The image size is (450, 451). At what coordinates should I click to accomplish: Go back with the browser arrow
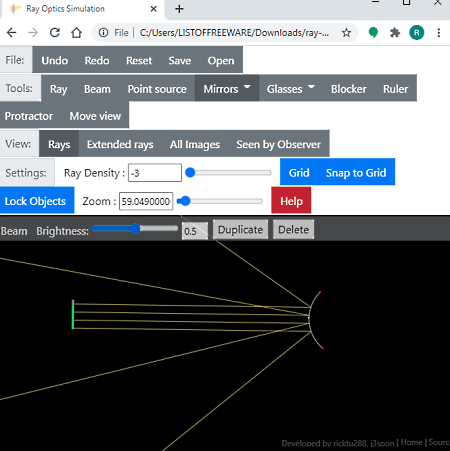point(12,33)
